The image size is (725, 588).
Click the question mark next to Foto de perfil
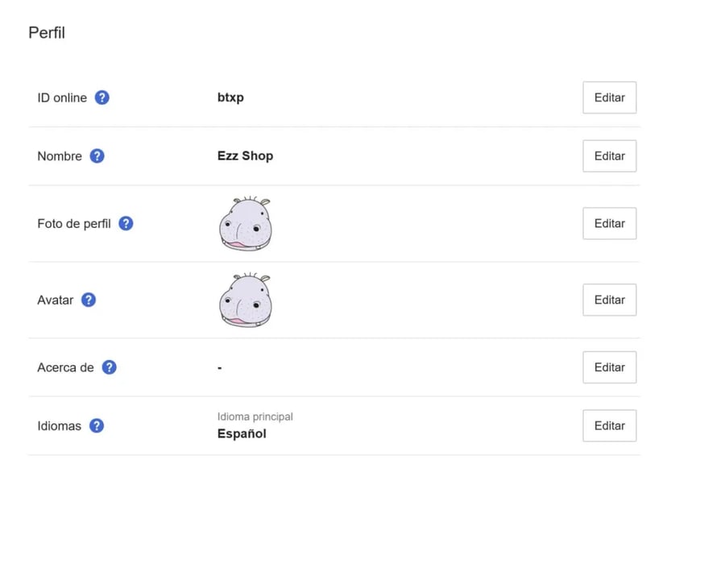pyautogui.click(x=126, y=223)
